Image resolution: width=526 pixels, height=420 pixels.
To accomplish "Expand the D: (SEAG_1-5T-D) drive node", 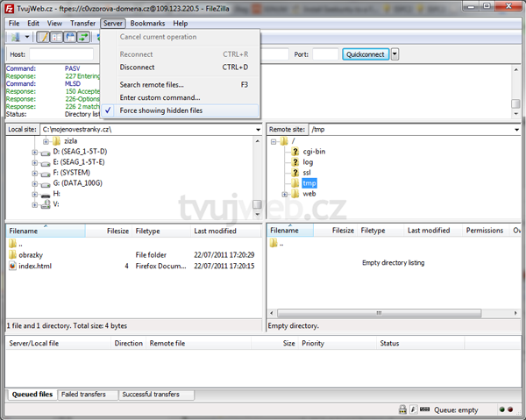I will click(34, 153).
